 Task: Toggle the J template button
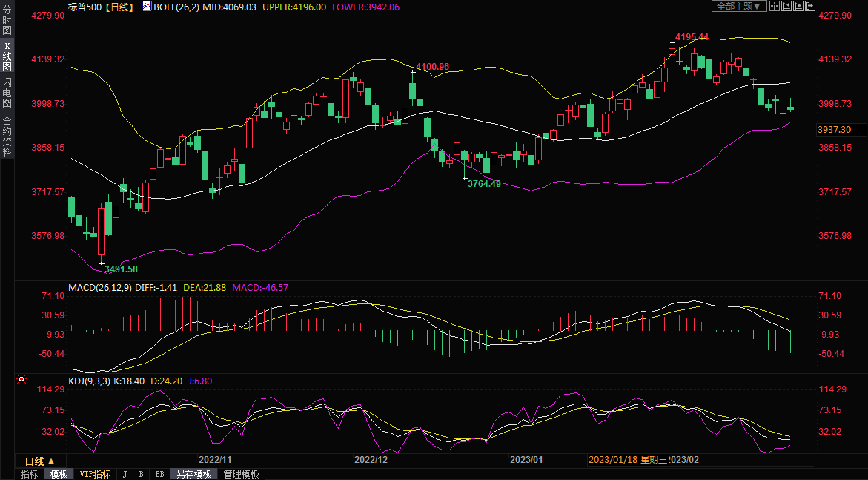pos(125,474)
